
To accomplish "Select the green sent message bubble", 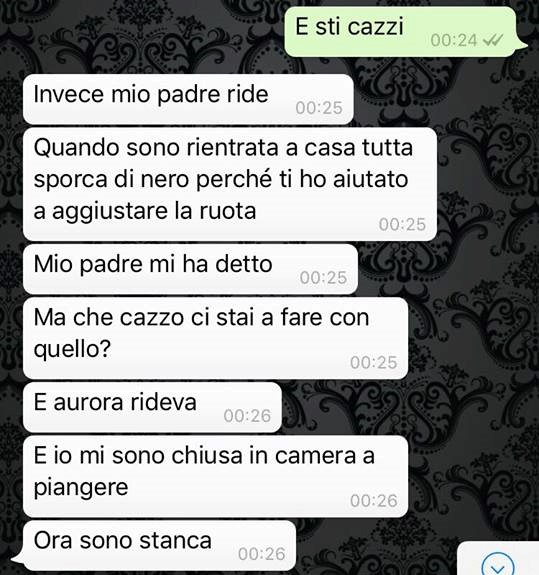I will coord(403,32).
